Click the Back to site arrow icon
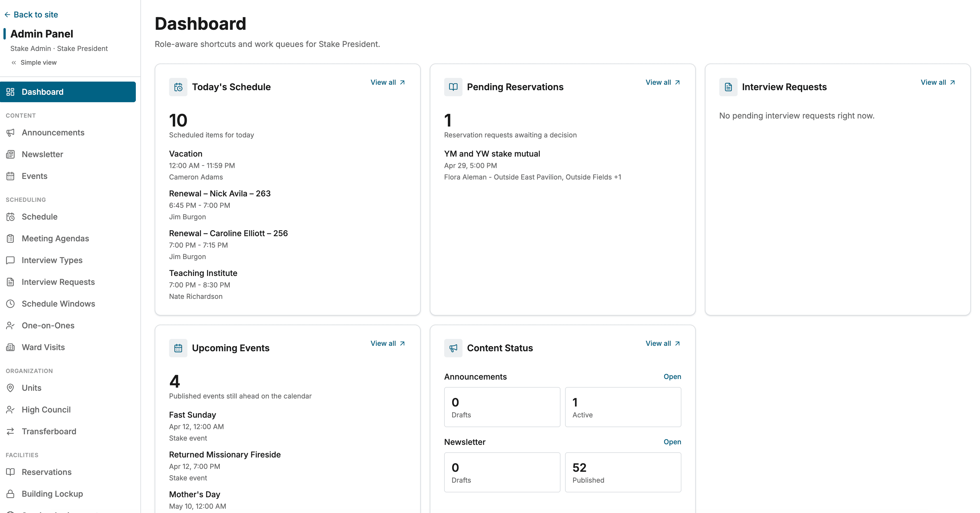 7,14
